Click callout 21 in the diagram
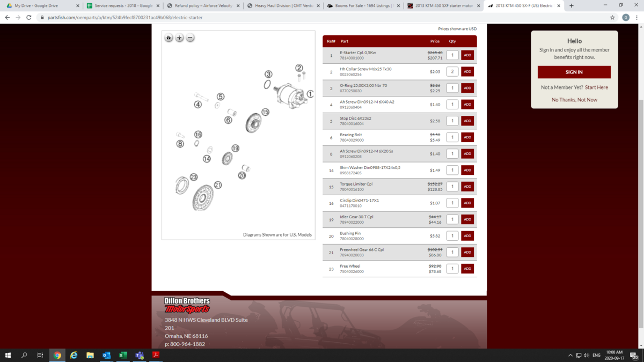Viewport: 644px width, 362px height. [x=218, y=185]
